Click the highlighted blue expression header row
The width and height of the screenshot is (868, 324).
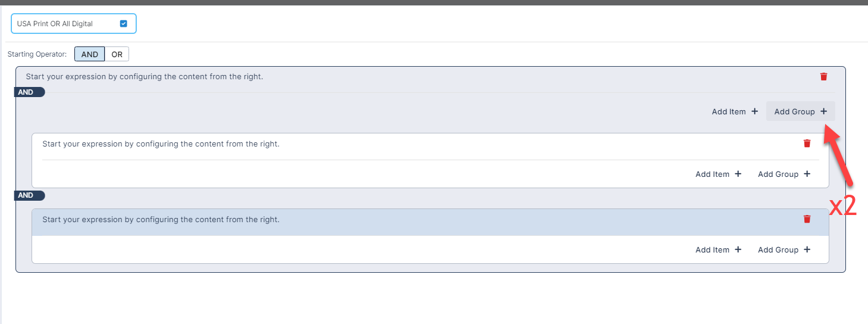(x=416, y=222)
